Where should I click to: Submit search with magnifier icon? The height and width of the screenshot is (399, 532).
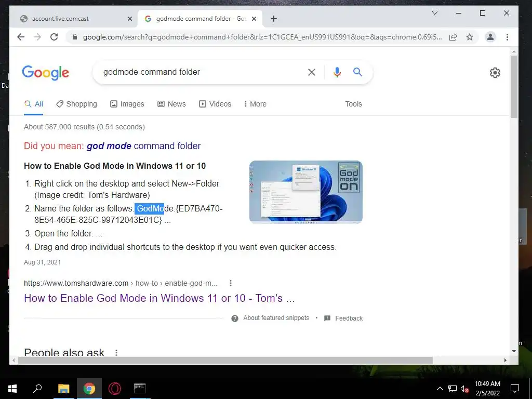click(357, 72)
